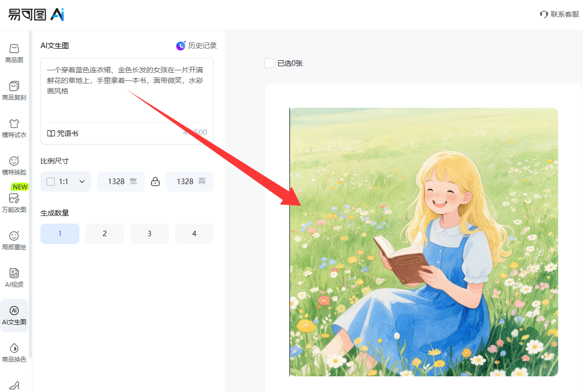Set generation count to 4

coord(194,233)
